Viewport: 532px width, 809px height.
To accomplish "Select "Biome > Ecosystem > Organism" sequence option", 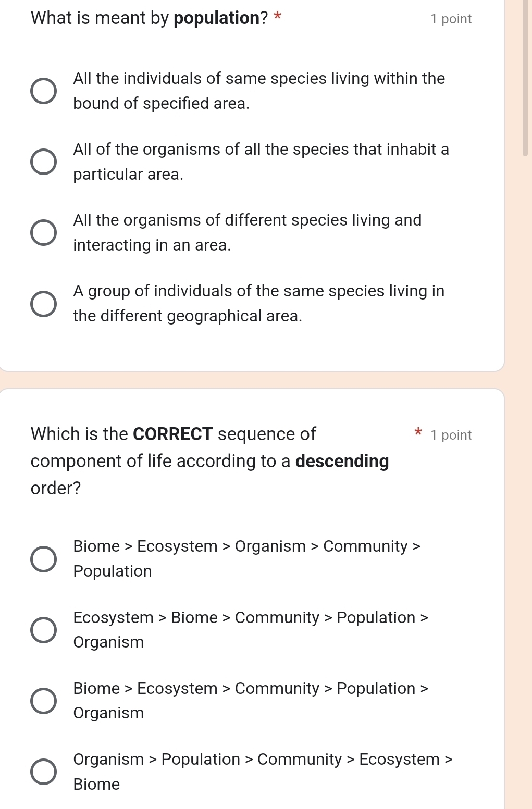I will point(44,558).
